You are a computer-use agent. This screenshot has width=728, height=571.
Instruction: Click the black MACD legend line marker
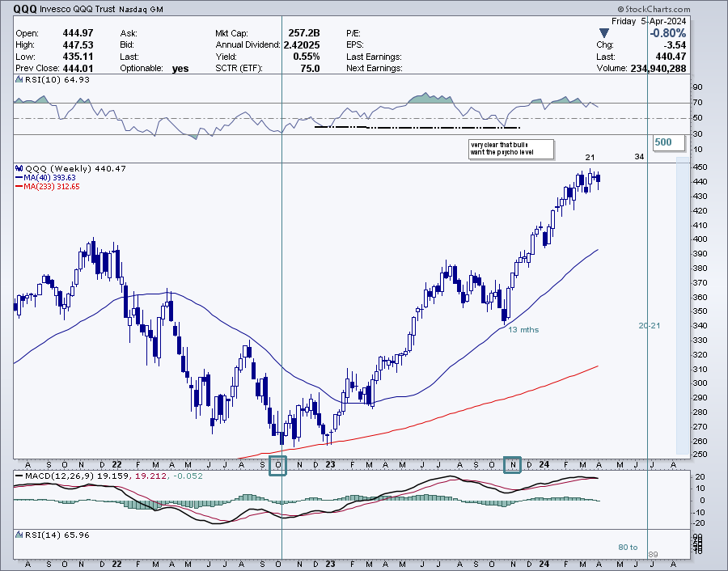pos(19,476)
